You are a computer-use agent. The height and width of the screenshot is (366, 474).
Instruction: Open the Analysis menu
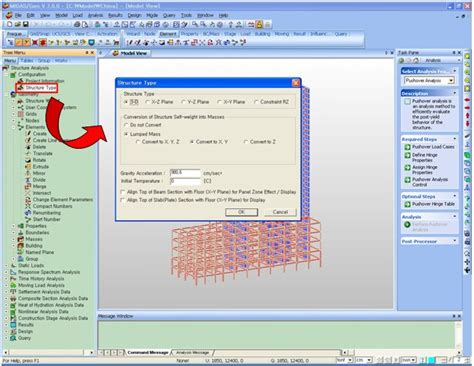coord(95,15)
